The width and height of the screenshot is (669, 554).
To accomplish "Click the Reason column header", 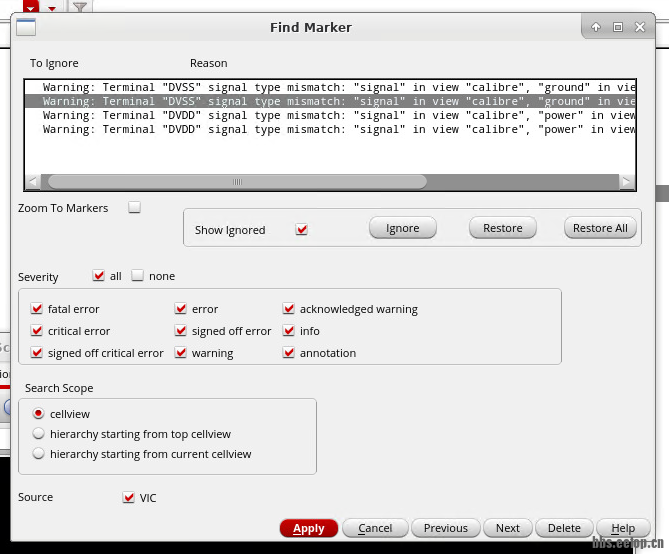I will (209, 63).
